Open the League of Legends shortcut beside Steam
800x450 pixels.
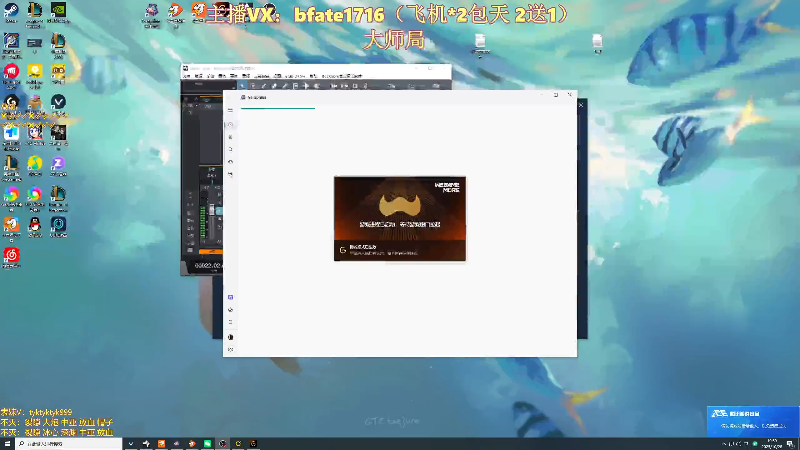click(x=35, y=11)
